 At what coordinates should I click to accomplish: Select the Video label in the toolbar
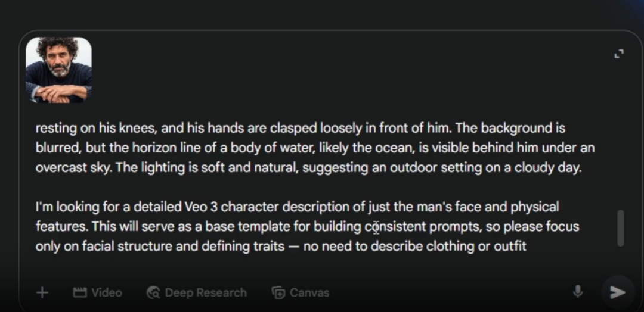pyautogui.click(x=107, y=292)
